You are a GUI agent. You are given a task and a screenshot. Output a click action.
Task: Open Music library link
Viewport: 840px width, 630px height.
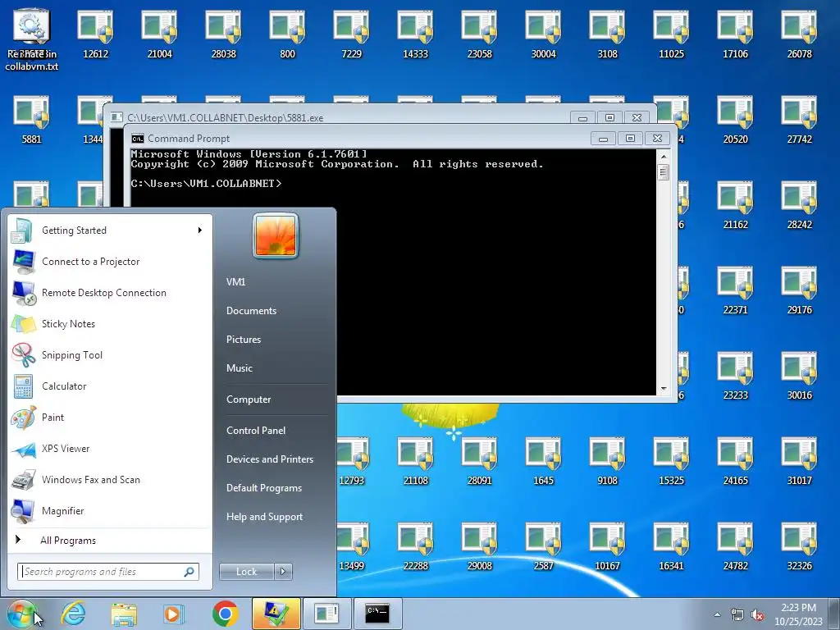240,368
